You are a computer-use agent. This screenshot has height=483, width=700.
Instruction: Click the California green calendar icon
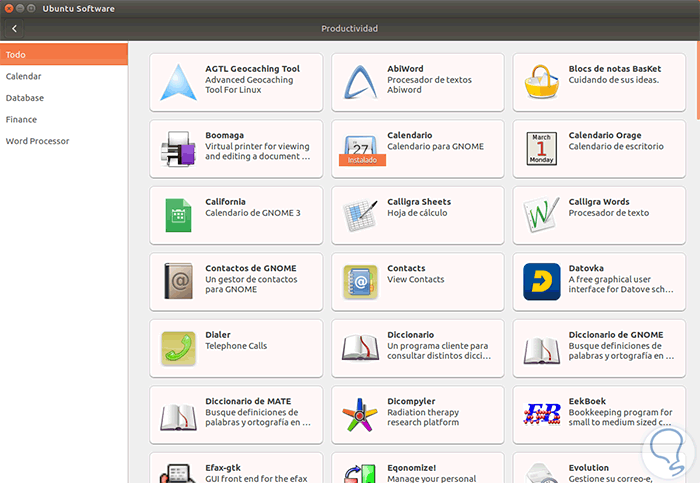point(178,215)
